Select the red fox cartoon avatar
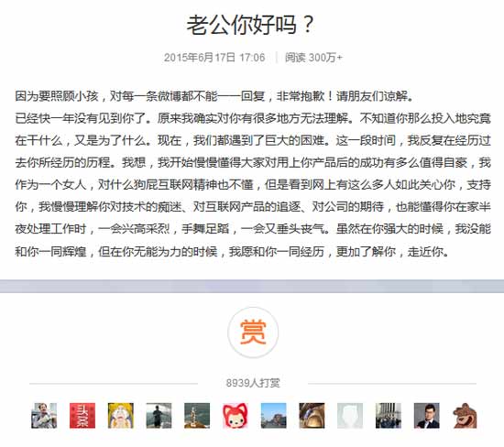Viewport: 504px width, 447px height. click(x=236, y=416)
